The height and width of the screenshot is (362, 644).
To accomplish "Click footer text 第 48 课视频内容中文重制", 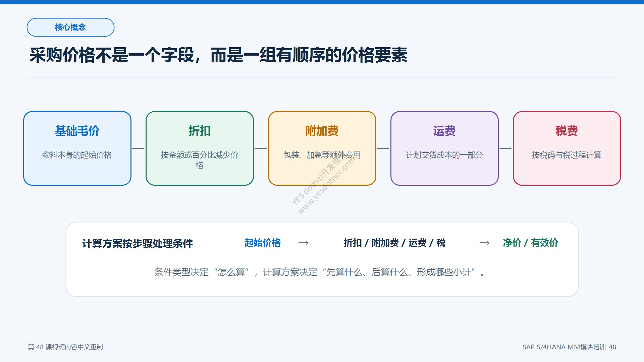I will (65, 347).
